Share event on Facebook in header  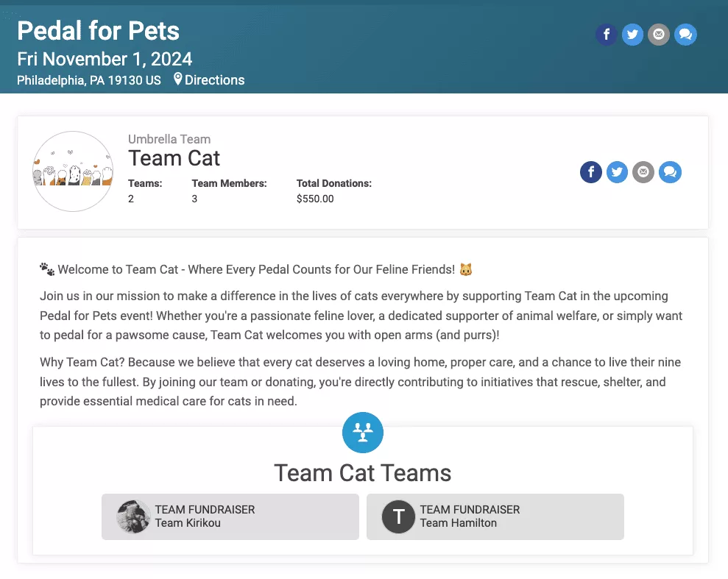(x=607, y=35)
